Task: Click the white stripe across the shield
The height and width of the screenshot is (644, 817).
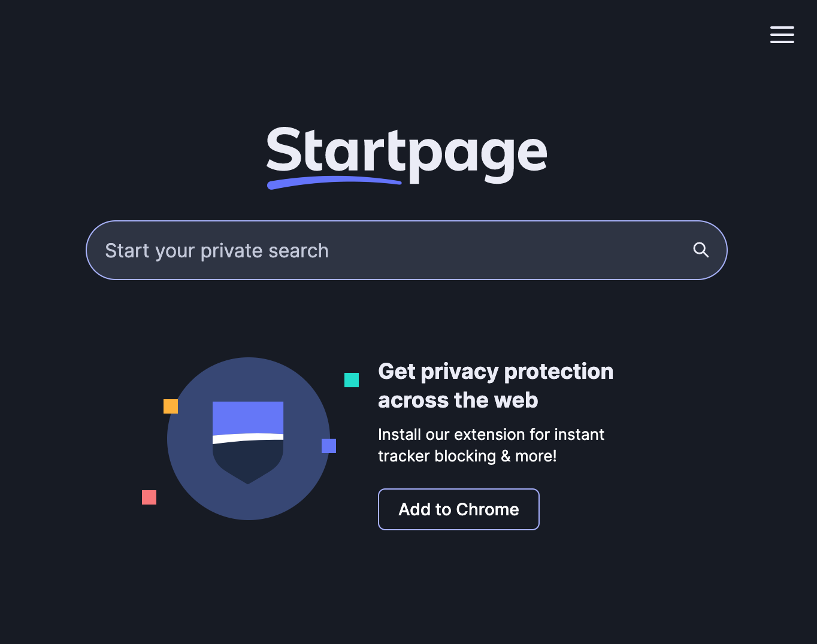Action: [x=248, y=438]
